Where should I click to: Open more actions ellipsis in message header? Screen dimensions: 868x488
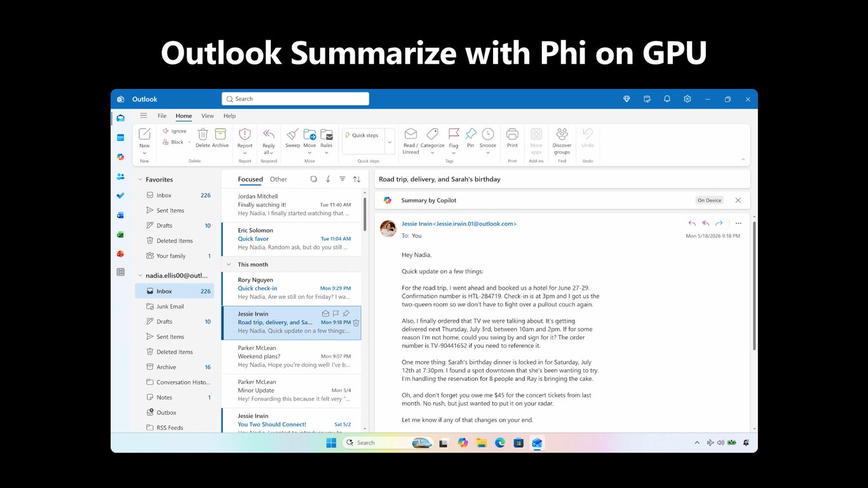[738, 224]
